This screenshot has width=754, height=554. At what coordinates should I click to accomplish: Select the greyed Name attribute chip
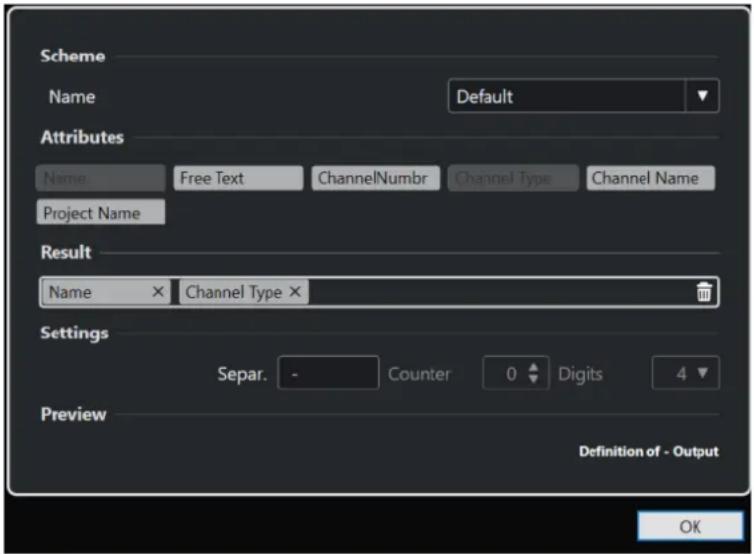[x=101, y=178]
